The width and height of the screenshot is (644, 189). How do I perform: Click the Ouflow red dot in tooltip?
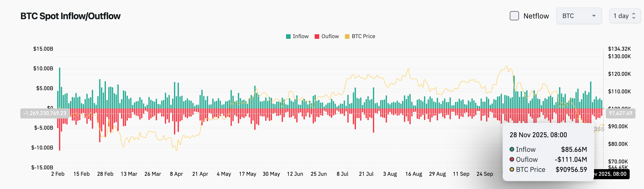pyautogui.click(x=512, y=160)
